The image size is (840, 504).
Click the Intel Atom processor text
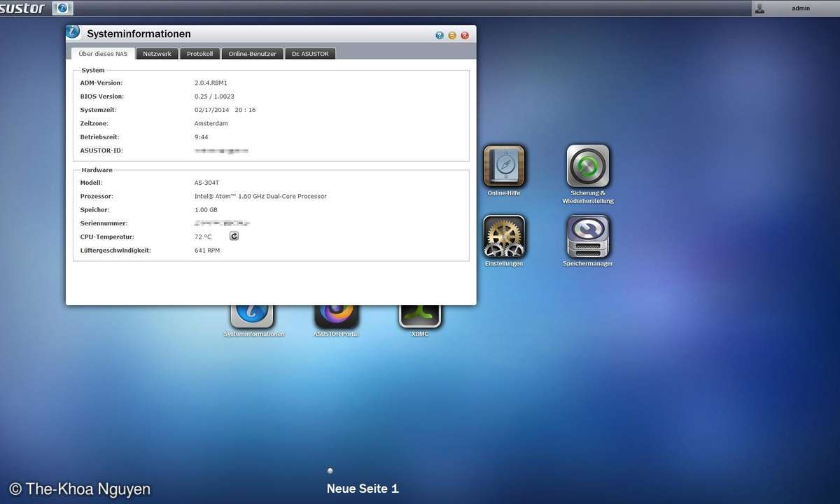coord(260,196)
